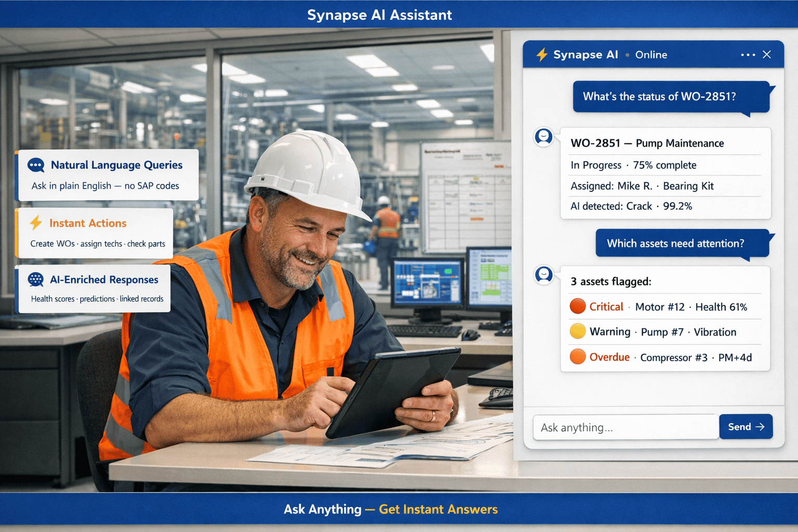Click the red Critical status dot
Viewport: 798px width, 532px height.
click(577, 307)
